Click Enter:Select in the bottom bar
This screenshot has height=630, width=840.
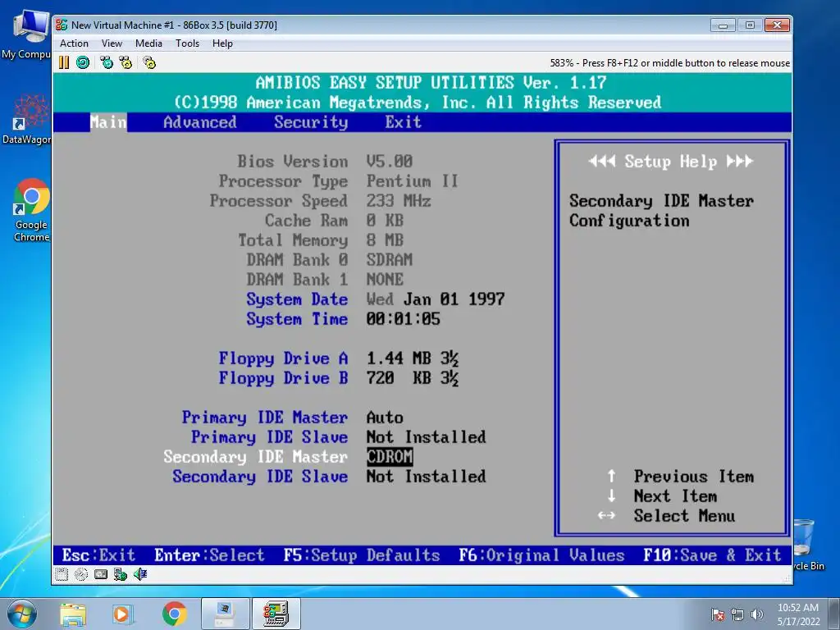click(209, 555)
